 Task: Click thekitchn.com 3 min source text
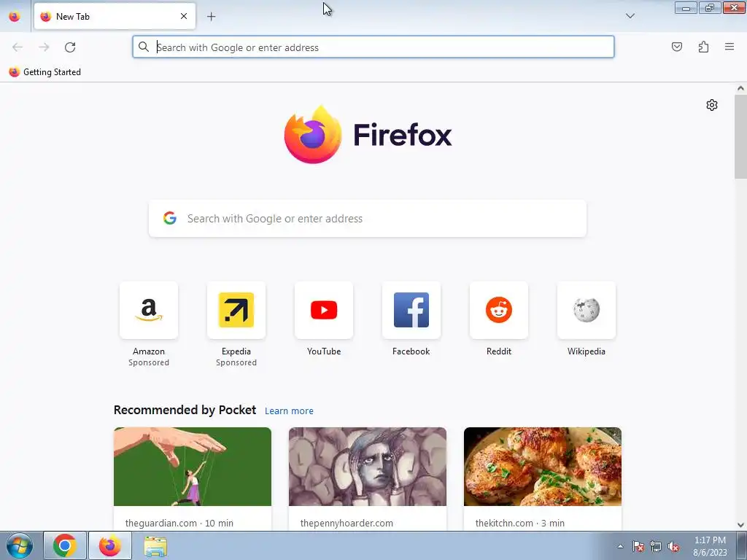point(519,523)
